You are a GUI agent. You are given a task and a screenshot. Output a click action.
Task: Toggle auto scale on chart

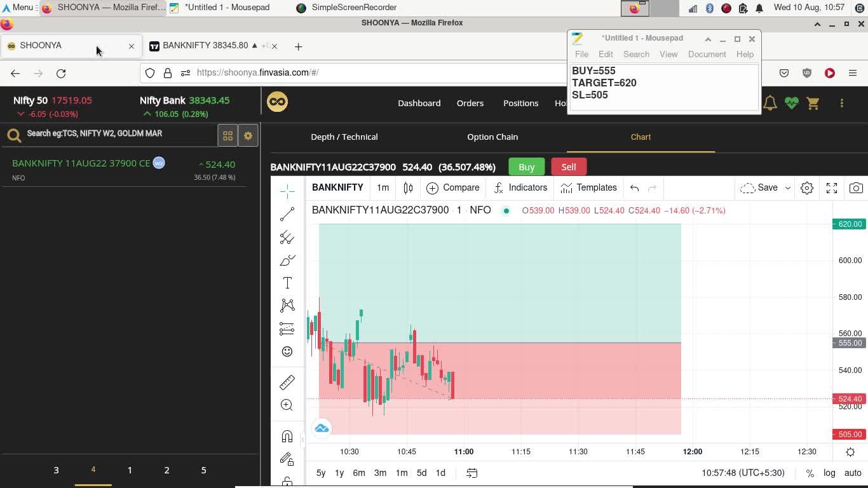click(853, 473)
